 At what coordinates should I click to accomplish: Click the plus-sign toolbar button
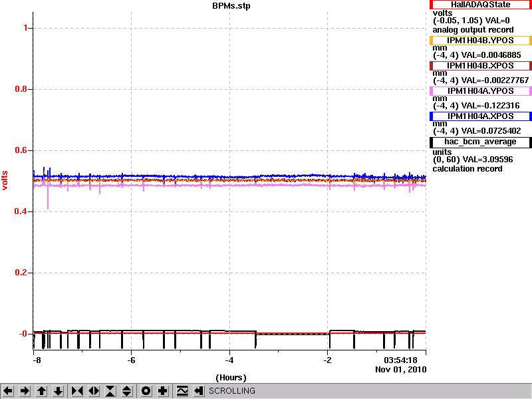(x=162, y=391)
